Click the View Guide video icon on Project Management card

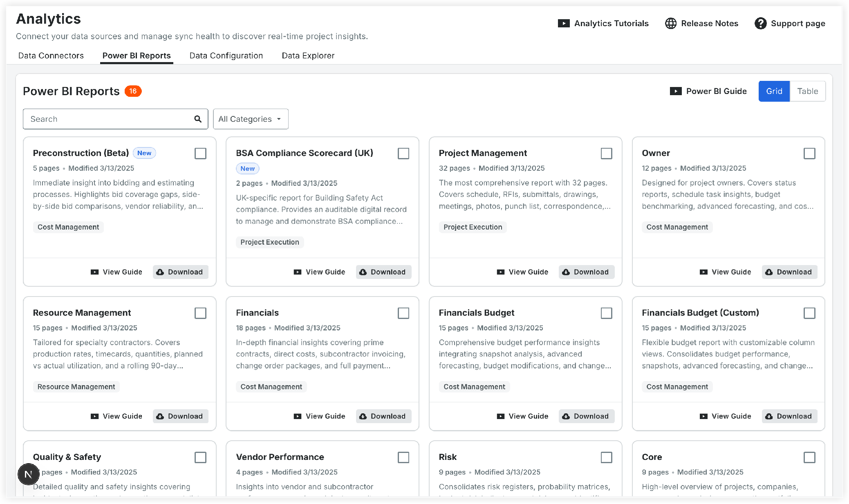pyautogui.click(x=501, y=272)
